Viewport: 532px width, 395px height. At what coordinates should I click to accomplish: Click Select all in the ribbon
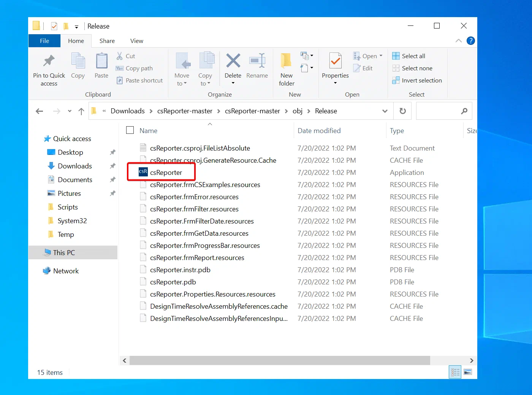(409, 56)
